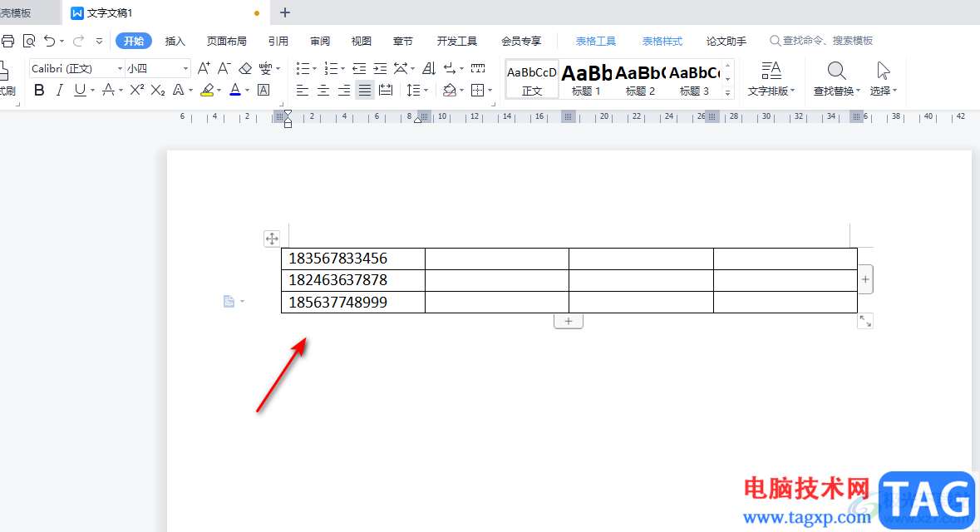Apply 标题 3 style
The image size is (980, 532).
coord(694,80)
